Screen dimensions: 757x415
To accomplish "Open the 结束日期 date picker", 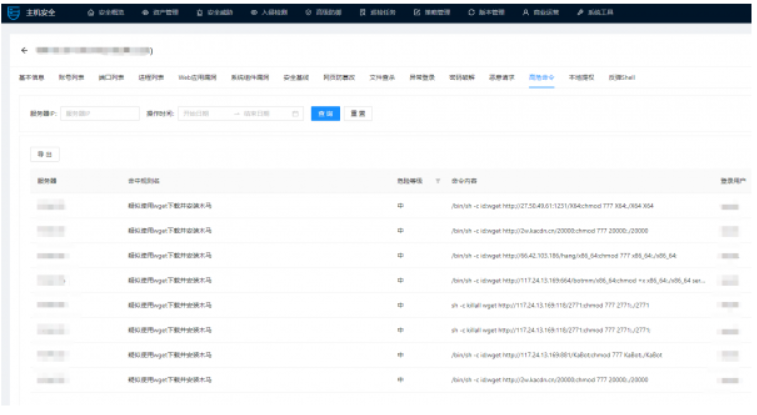I will pyautogui.click(x=263, y=114).
